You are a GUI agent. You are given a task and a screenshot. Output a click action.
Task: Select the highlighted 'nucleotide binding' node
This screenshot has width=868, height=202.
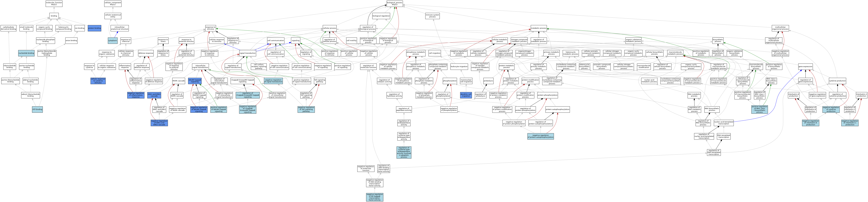click(x=26, y=53)
